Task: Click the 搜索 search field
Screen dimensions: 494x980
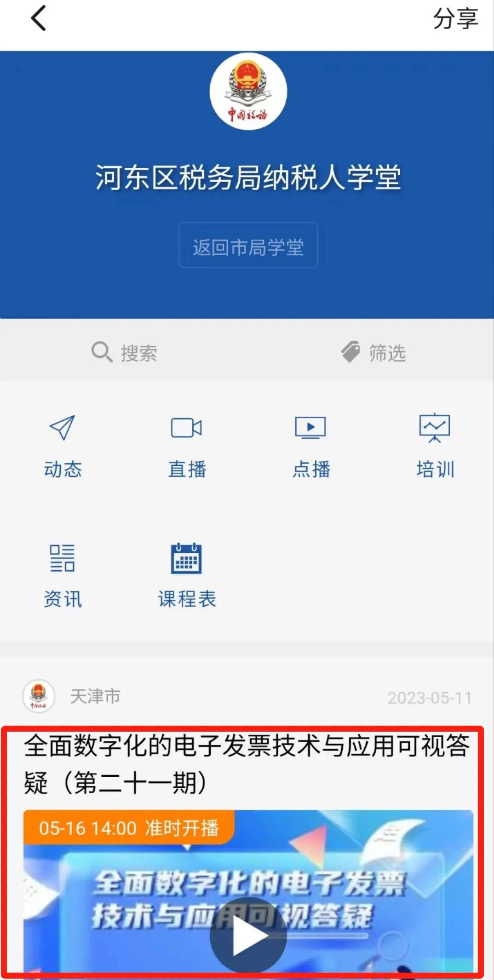Action: (124, 353)
